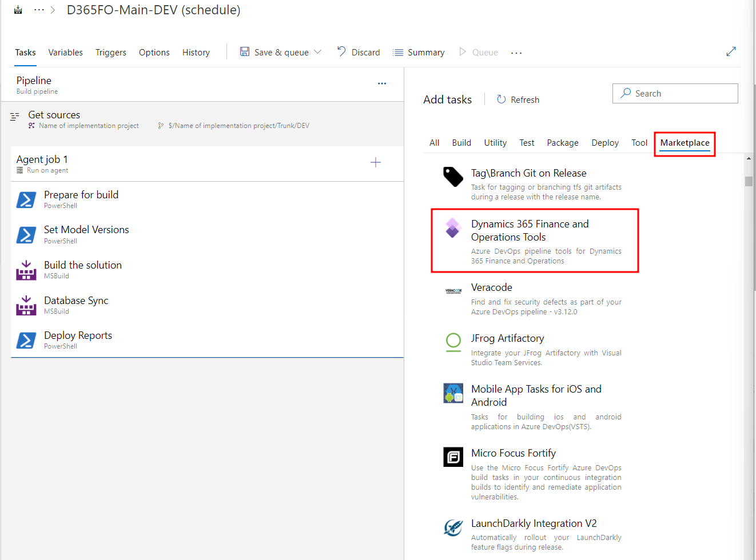
Task: Expand the editor using the fullscreen arrow icon
Action: click(x=731, y=51)
